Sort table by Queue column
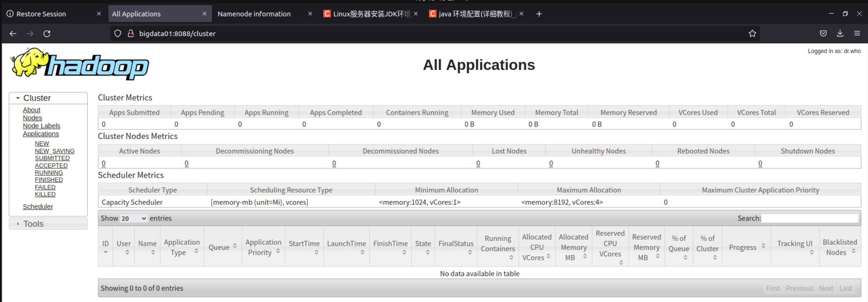Image resolution: width=868 pixels, height=302 pixels. click(223, 247)
